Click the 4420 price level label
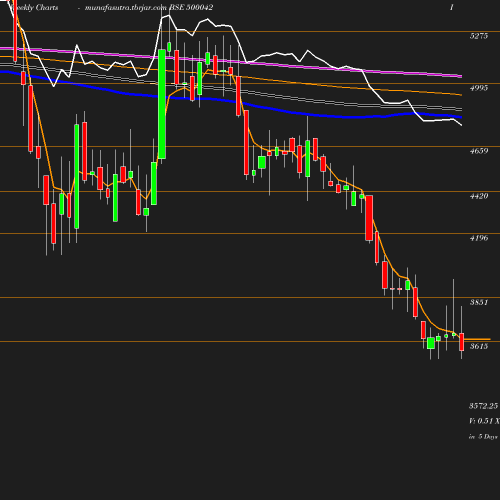 (479, 196)
